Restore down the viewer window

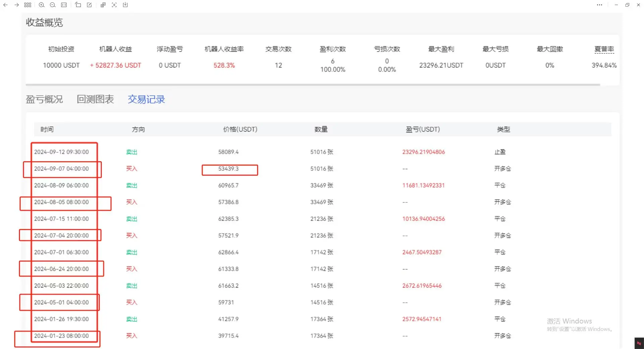pos(627,5)
